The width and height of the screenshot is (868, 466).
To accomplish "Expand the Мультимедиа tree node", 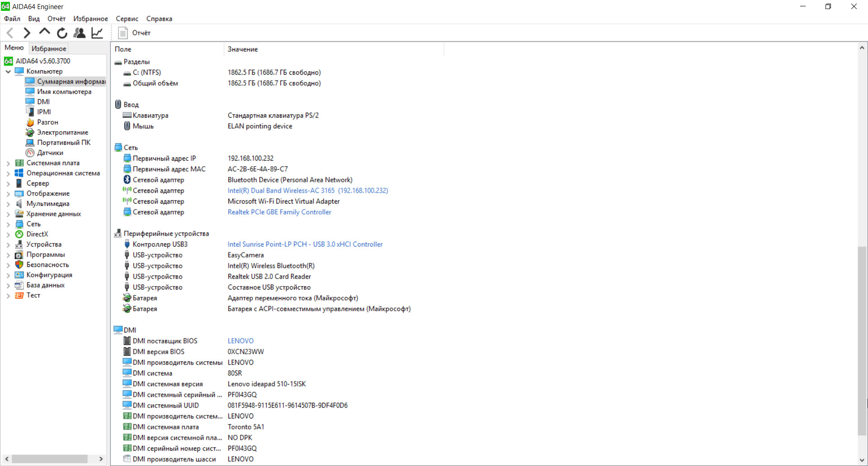I will (8, 204).
